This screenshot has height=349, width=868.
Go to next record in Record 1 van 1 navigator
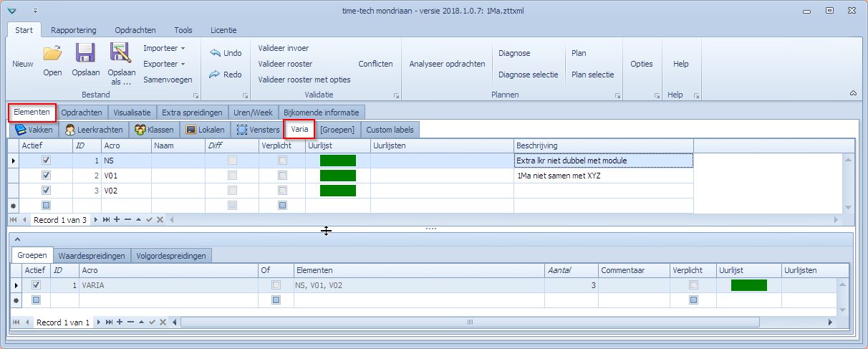click(97, 322)
